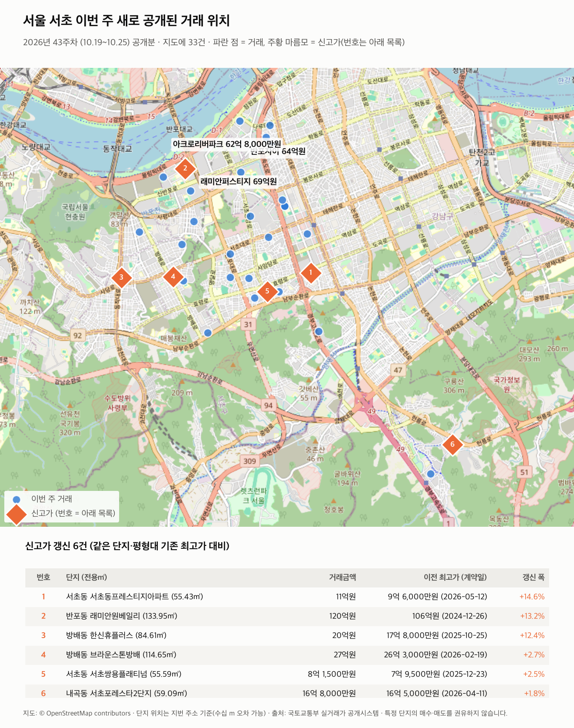Click the '이번 주 거래' legend label
The height and width of the screenshot is (728, 574).
click(x=52, y=499)
